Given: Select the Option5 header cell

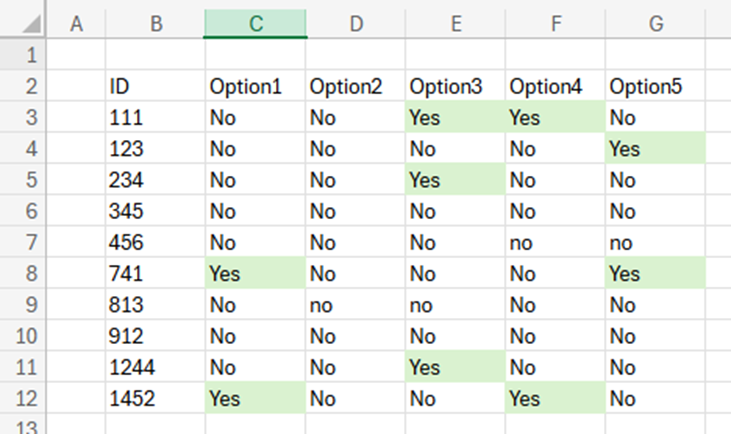Looking at the screenshot, I should (x=655, y=86).
